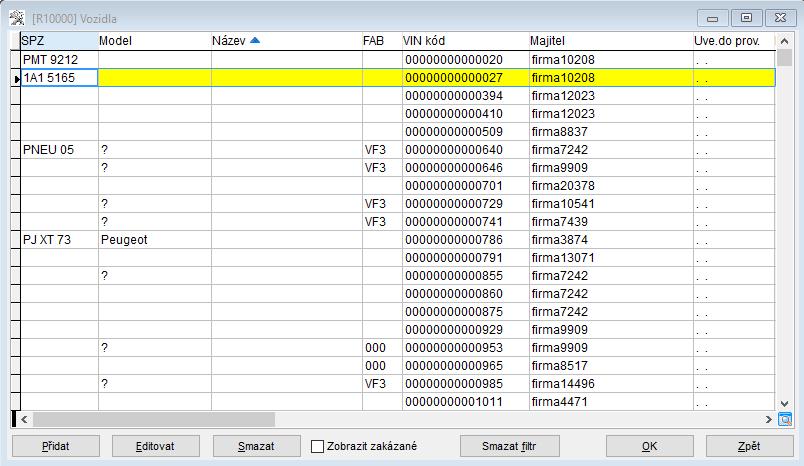Screen dimensions: 804x466
Task: Click the application icon in title bar
Action: 17,18
